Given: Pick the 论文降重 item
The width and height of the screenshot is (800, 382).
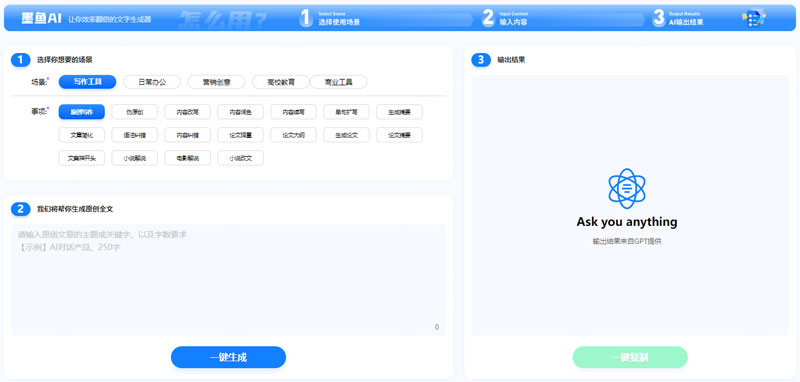Looking at the screenshot, I should (x=240, y=135).
